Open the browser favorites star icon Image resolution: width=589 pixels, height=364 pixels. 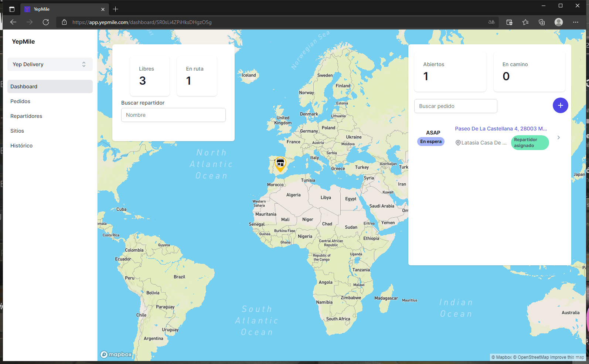pos(525,22)
